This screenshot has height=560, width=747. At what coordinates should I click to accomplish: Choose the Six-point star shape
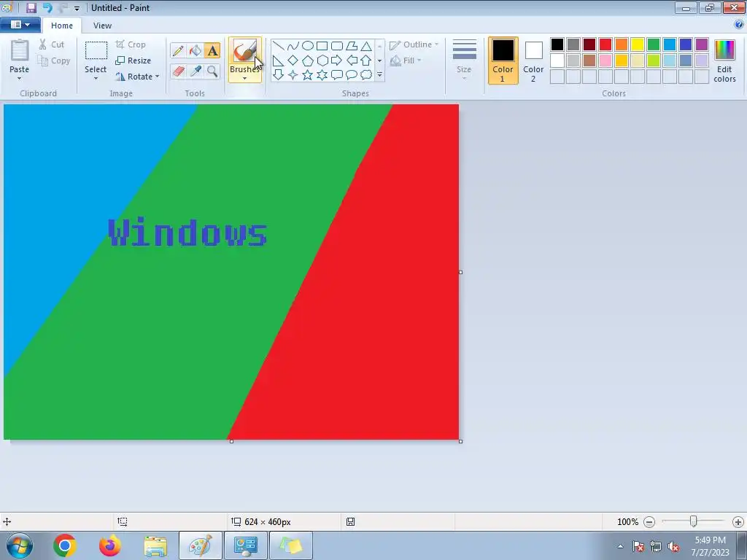(322, 75)
